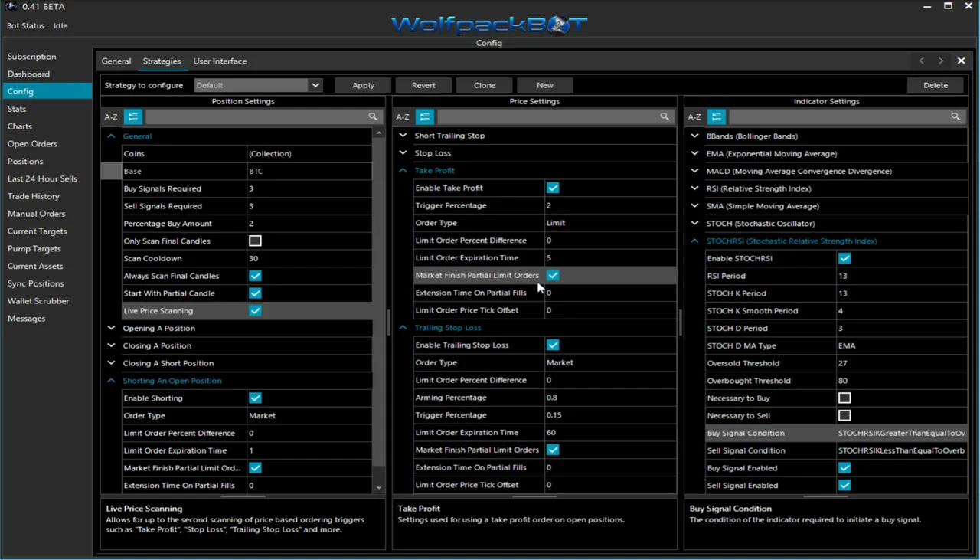Toggle Necessary to Buy checkbox
Viewport: 980px width, 560px height.
pos(844,398)
